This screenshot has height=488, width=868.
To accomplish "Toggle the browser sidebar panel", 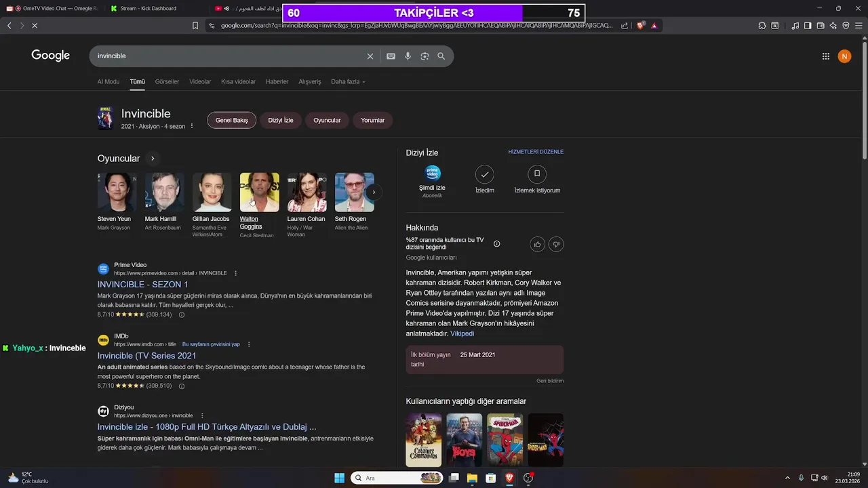I will (807, 25).
